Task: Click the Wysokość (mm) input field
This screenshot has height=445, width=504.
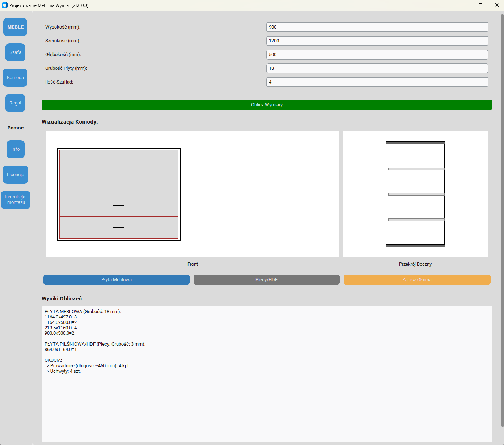Action: click(x=377, y=27)
